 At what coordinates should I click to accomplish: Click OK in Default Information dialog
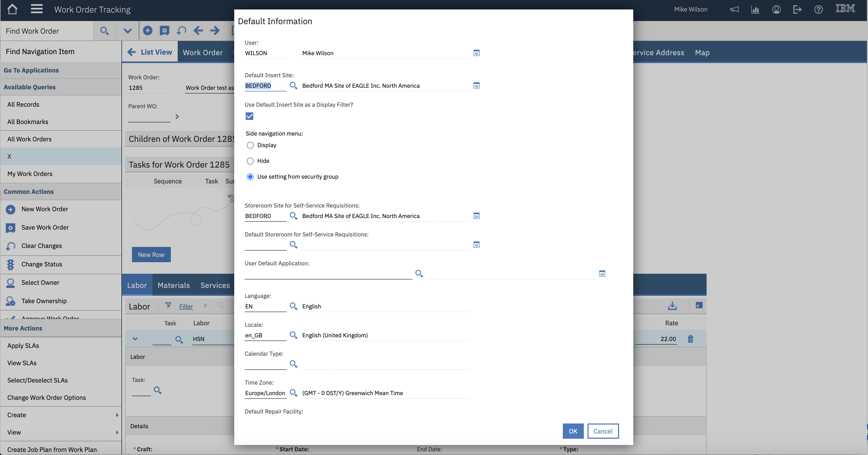pos(573,431)
